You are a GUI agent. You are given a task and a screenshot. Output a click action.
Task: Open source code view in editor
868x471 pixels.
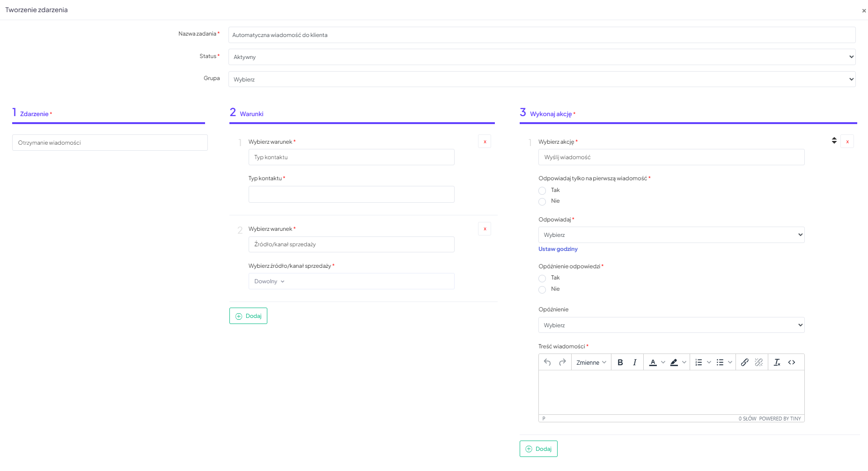[x=792, y=362]
